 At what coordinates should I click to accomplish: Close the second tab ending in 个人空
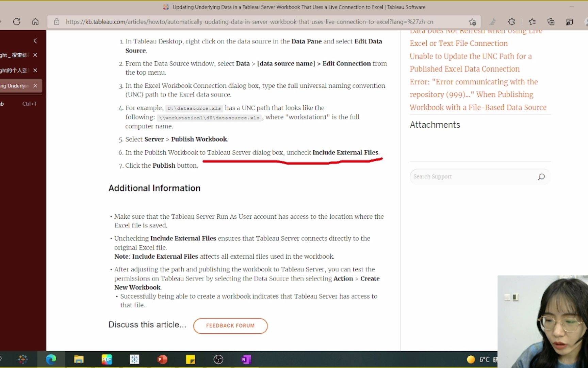35,70
